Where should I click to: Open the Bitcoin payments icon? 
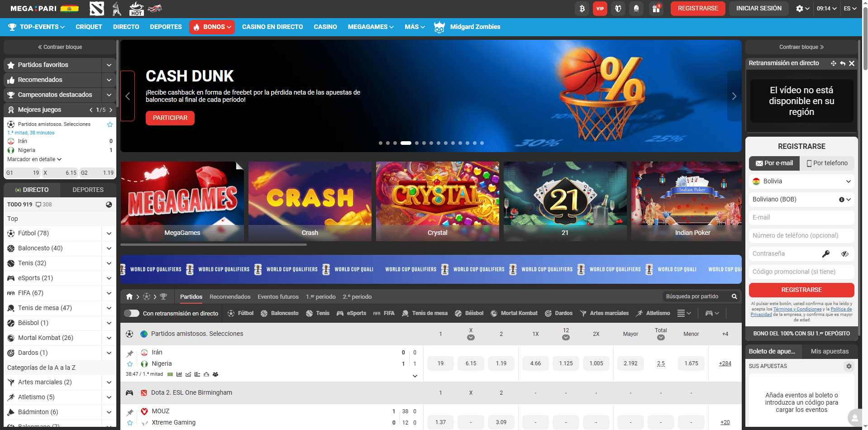click(582, 9)
